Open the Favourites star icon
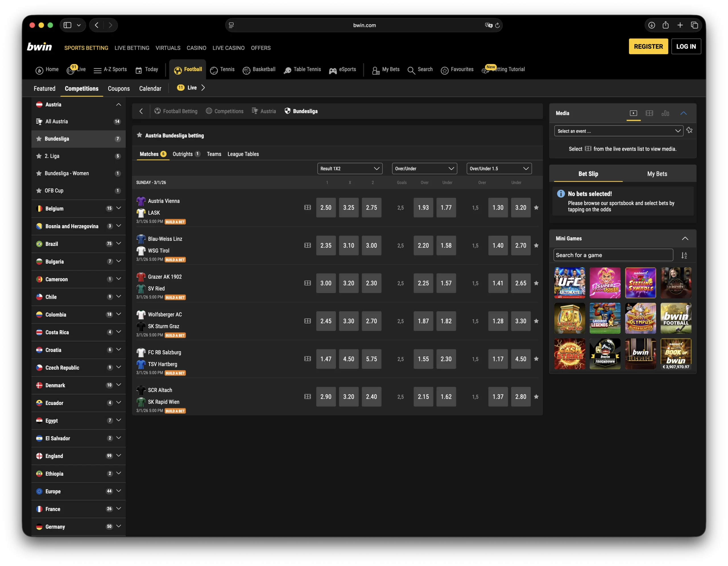The image size is (728, 566). coord(445,70)
